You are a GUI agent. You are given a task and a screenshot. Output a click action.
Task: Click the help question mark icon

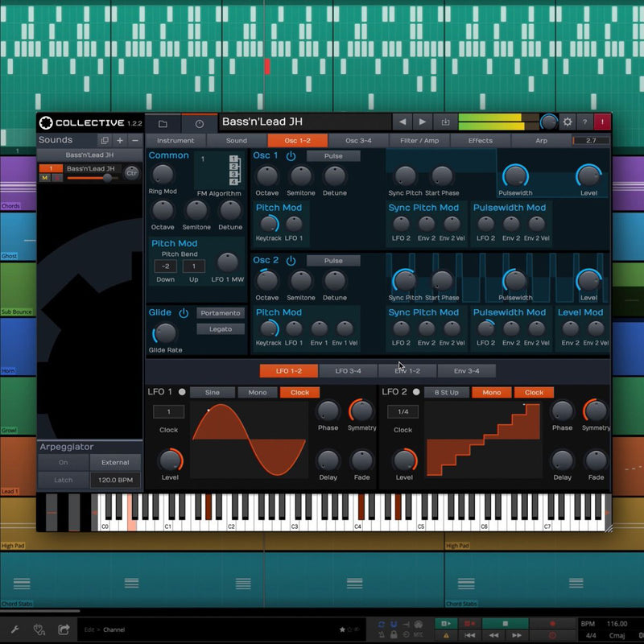(x=585, y=122)
